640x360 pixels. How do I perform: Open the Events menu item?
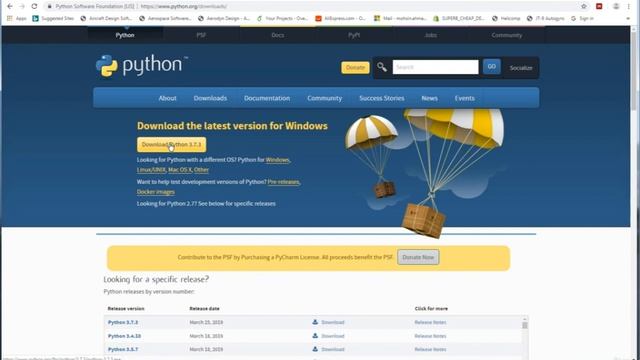[x=464, y=98]
